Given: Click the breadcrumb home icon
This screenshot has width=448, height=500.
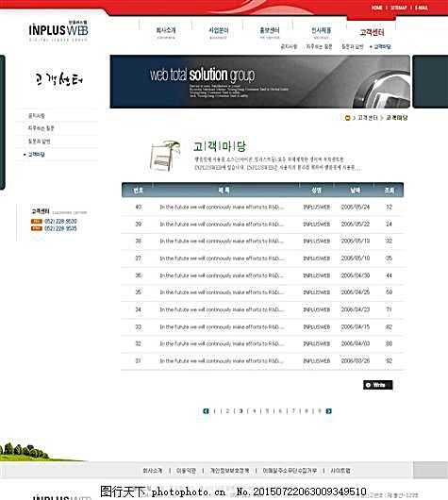Looking at the screenshot, I should pyautogui.click(x=348, y=118).
